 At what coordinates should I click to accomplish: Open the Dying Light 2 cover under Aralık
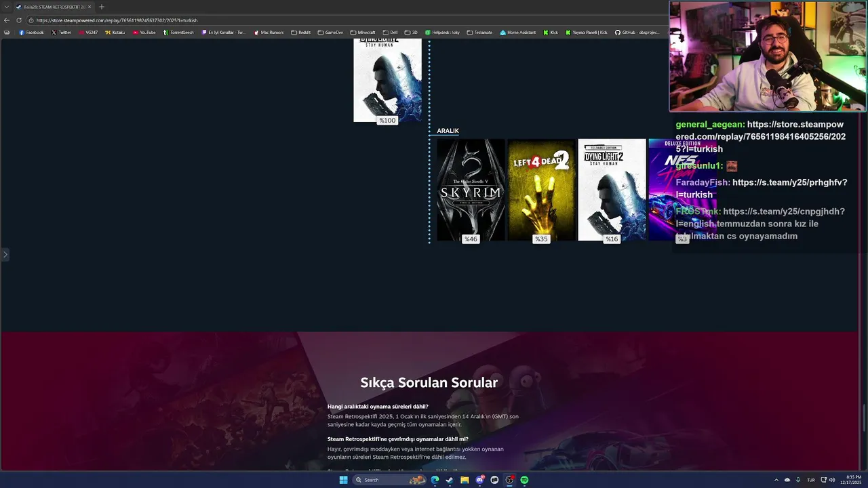pyautogui.click(x=612, y=190)
